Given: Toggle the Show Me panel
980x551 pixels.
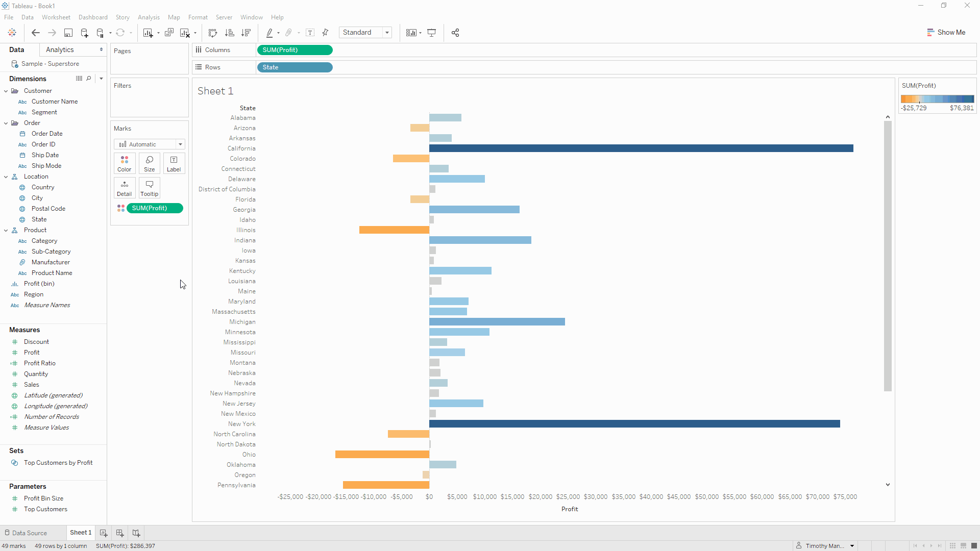Looking at the screenshot, I should 946,32.
